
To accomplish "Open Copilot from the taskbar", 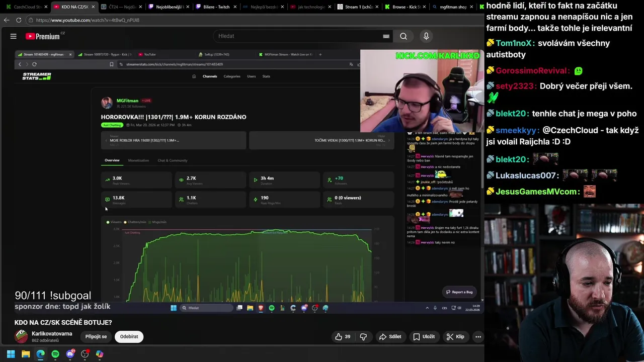I will click(100, 354).
